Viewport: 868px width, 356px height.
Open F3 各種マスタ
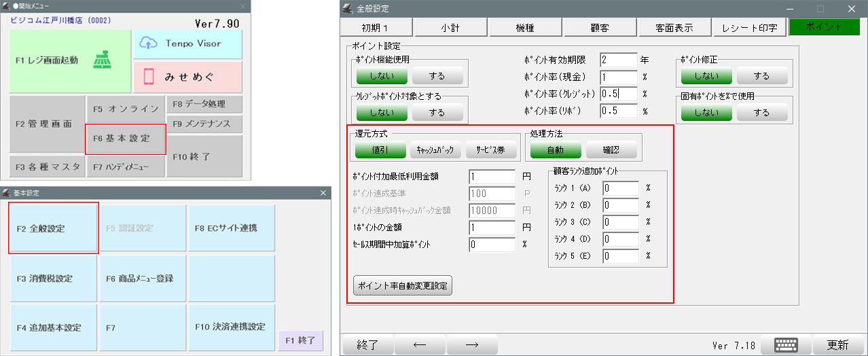46,166
